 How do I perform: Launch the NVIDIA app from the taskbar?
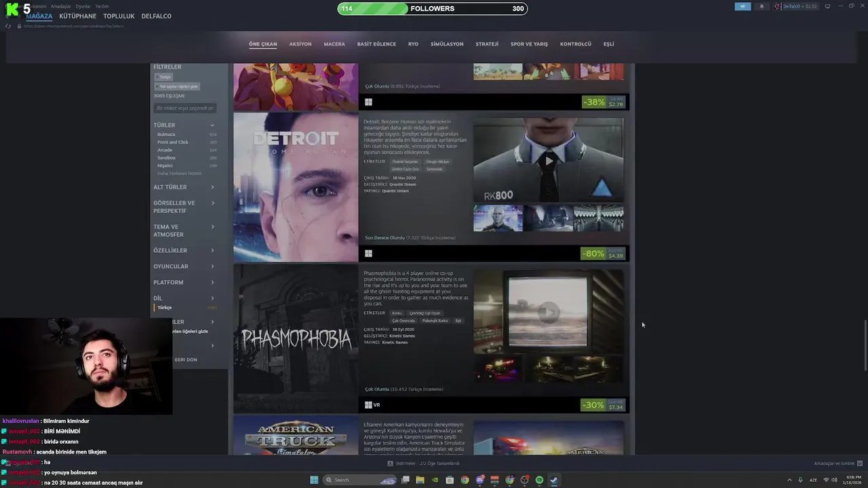click(x=435, y=480)
